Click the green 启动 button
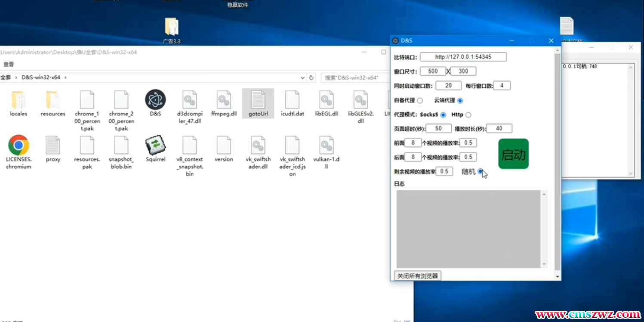Viewport: 644px width, 322px height. (x=513, y=154)
